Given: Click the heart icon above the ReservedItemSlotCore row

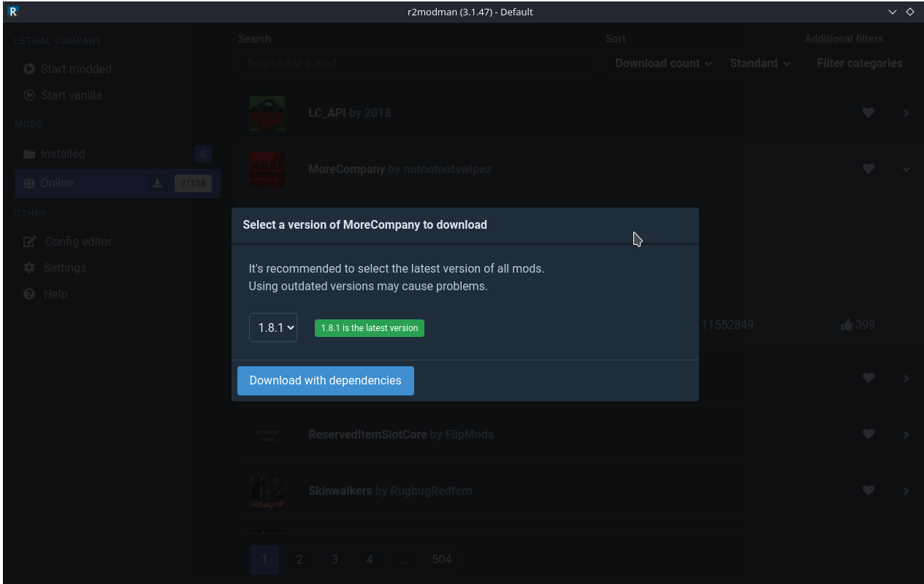Looking at the screenshot, I should pos(868,378).
